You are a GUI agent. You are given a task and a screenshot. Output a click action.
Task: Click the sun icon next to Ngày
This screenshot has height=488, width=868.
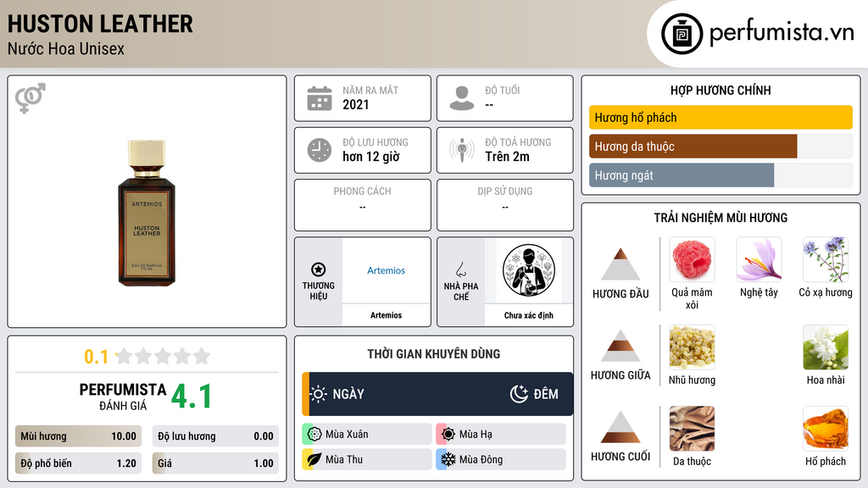(x=319, y=394)
